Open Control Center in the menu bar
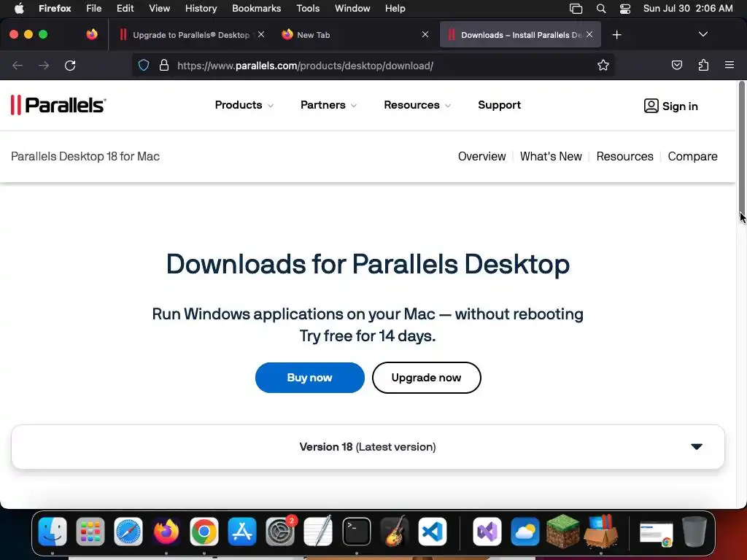This screenshot has height=560, width=747. pos(625,9)
